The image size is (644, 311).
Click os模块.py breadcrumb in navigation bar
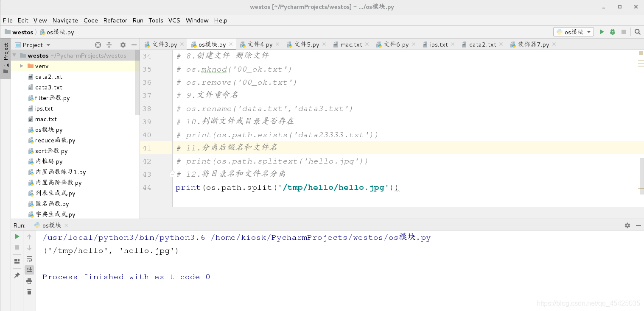click(x=57, y=32)
